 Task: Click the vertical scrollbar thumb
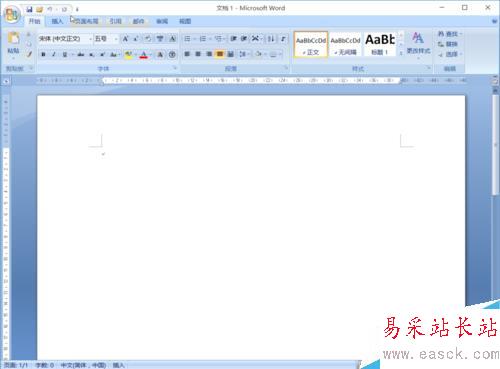pyautogui.click(x=495, y=144)
